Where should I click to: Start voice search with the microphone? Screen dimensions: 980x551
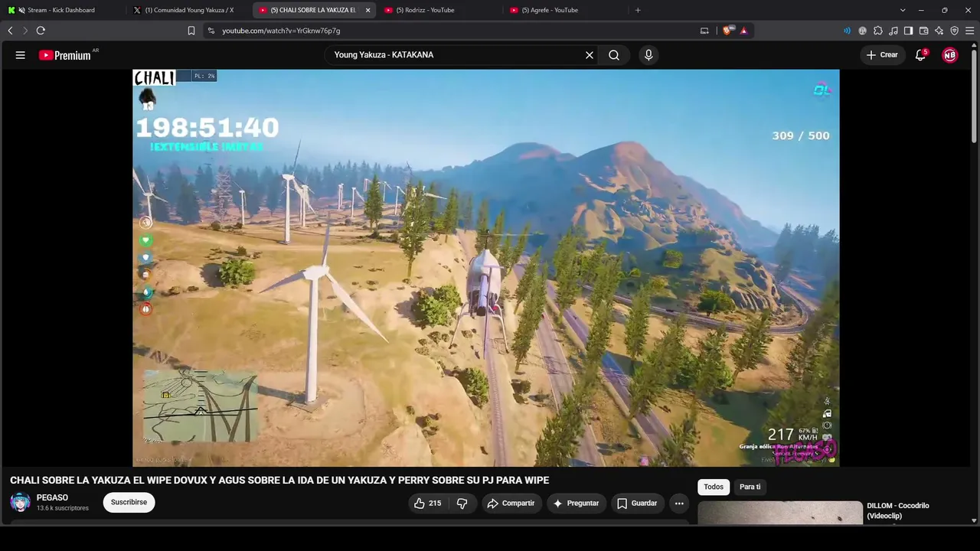[648, 55]
